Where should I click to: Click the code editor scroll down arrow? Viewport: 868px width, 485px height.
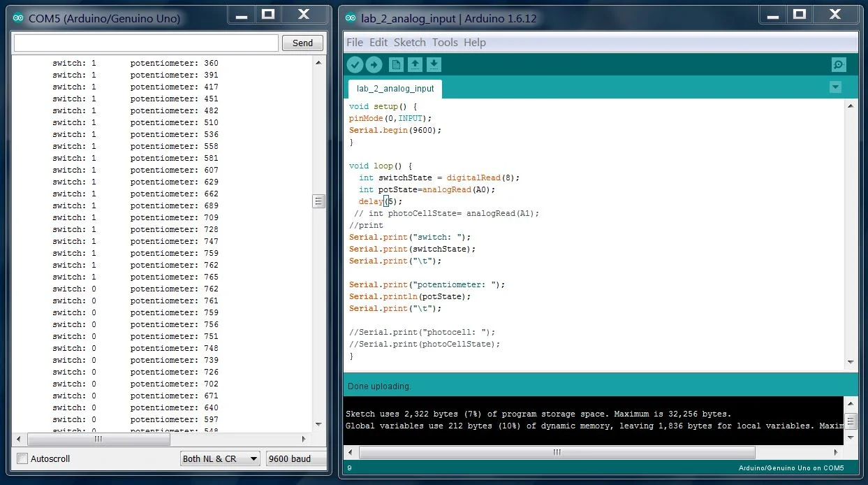pos(851,362)
